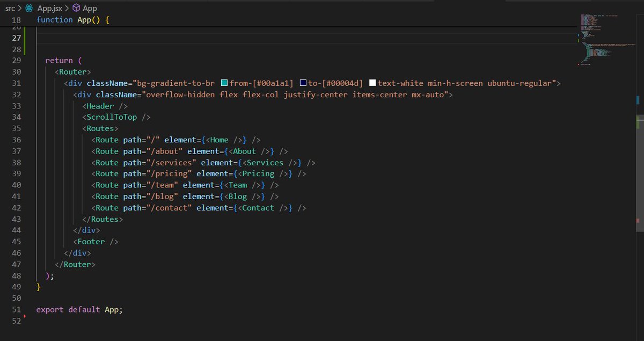Screen dimensions: 644x341
Task: Click the <ScrollToTop /> component
Action: point(116,117)
